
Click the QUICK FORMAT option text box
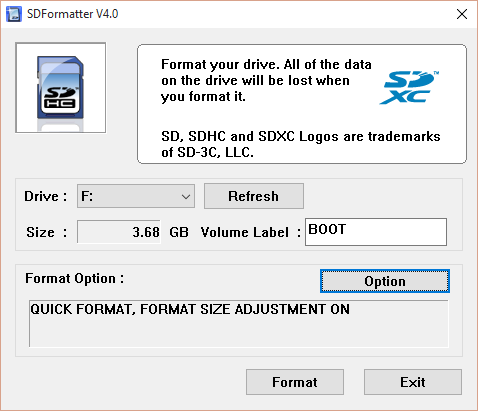pyautogui.click(x=239, y=324)
